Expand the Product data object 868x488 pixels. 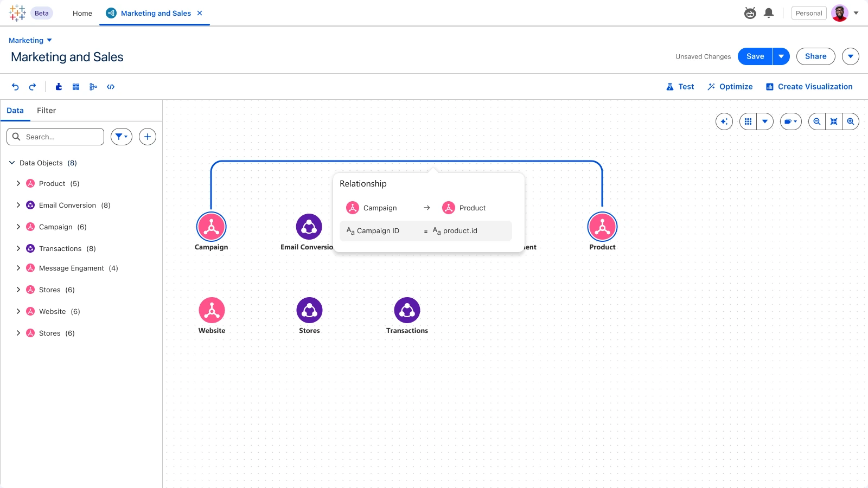[x=18, y=183]
